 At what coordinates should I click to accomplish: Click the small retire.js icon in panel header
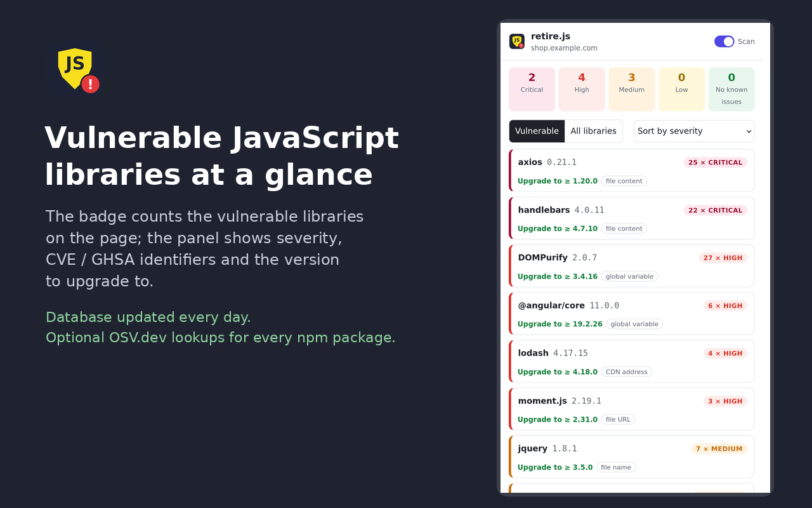pos(517,41)
